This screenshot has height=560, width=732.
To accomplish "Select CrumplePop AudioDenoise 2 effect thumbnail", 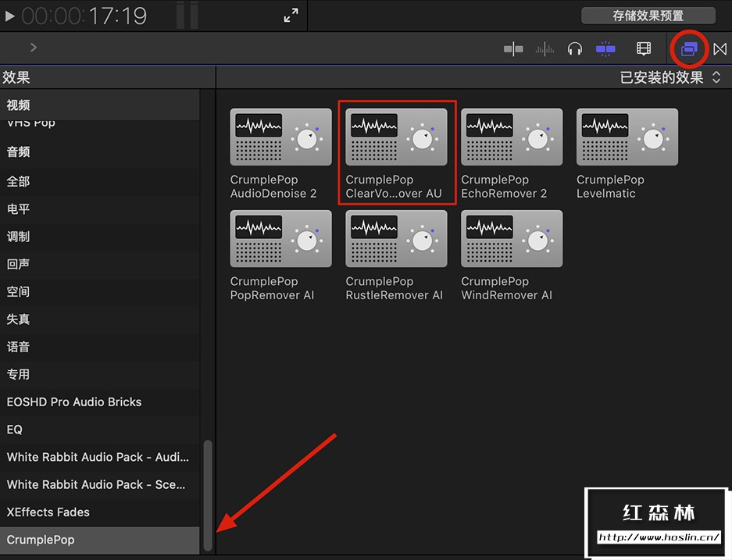I will pyautogui.click(x=281, y=137).
